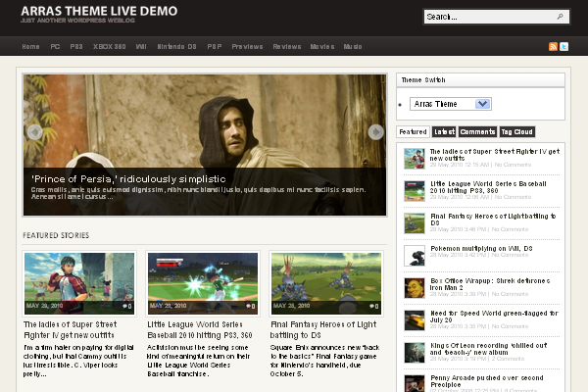Click '2 Comments' under Kings Of Leon post
The image size is (588, 392).
tap(508, 359)
